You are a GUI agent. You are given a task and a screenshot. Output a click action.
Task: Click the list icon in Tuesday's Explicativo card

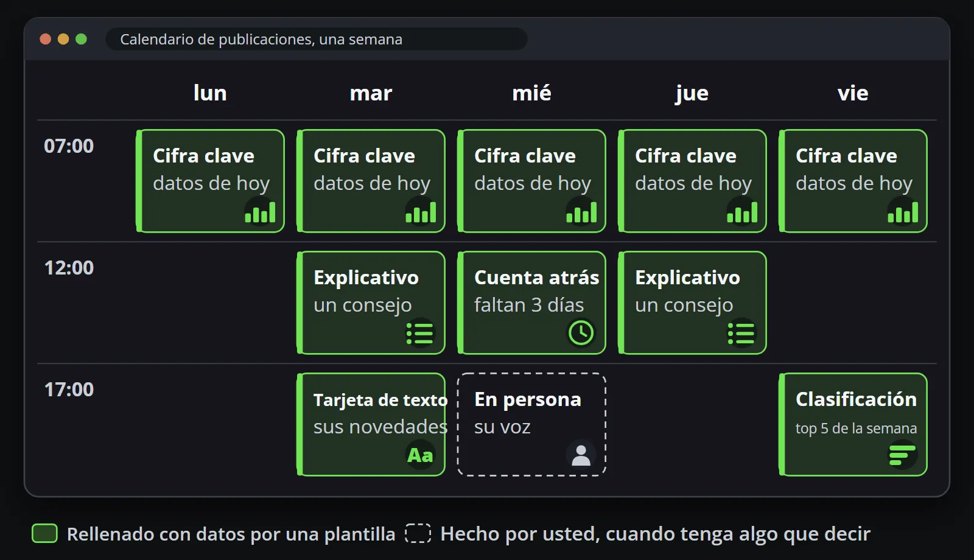coord(420,333)
